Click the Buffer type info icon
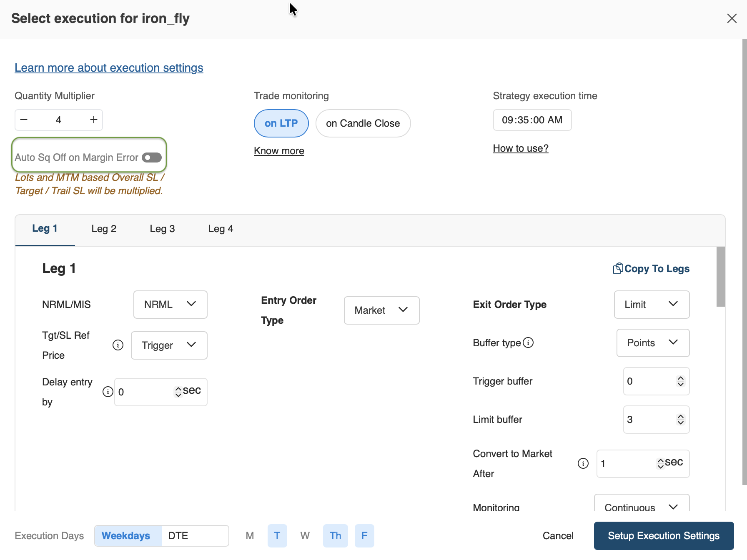 (x=528, y=342)
